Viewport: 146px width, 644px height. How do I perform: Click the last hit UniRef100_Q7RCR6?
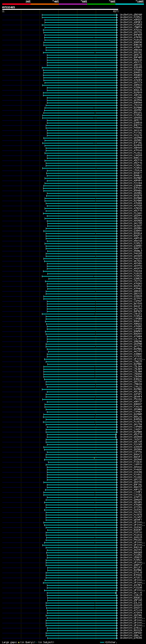tap(131, 638)
